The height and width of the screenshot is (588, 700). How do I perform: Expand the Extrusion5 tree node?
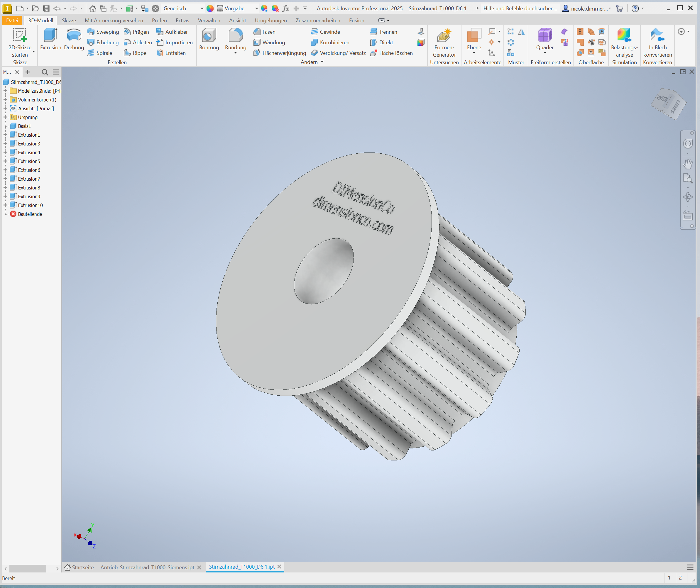pos(5,161)
